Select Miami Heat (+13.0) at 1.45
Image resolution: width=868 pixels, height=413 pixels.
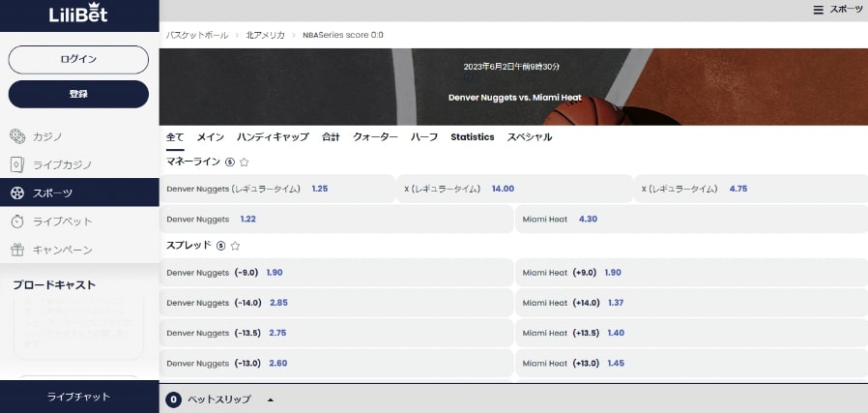(x=691, y=363)
